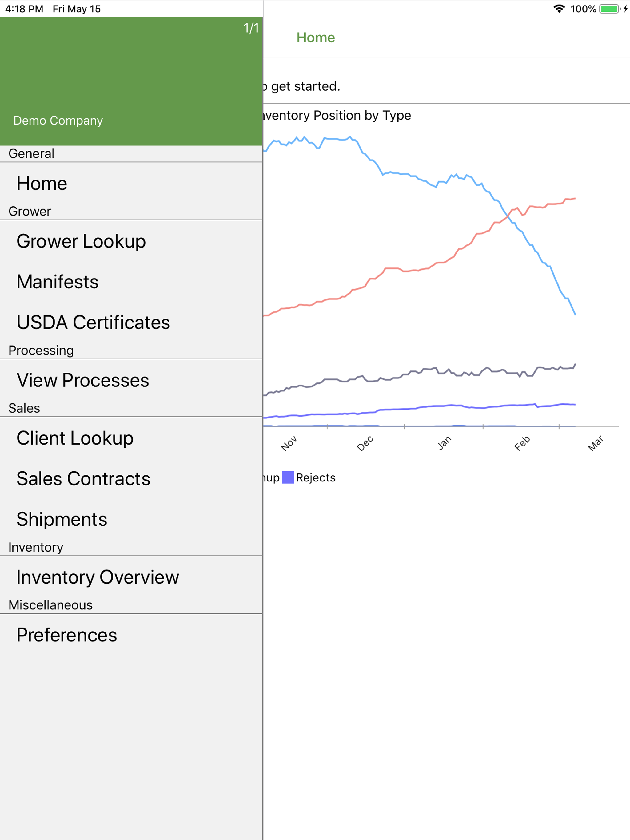Open Preferences
Viewport: 630px width, 840px height.
pos(131,635)
